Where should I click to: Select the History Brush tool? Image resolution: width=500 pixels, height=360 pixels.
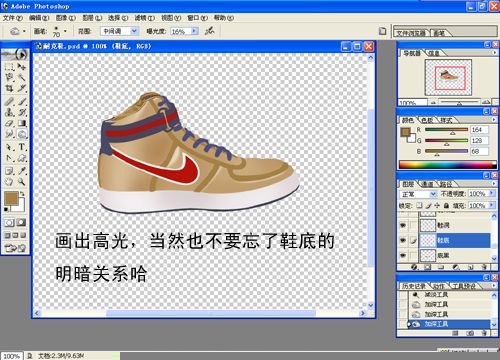pos(22,112)
